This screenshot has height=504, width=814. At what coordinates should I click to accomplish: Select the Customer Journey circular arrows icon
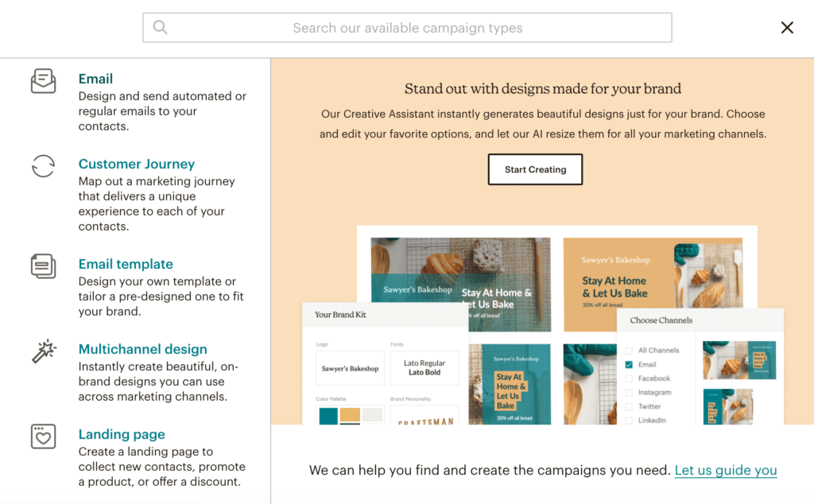point(43,166)
